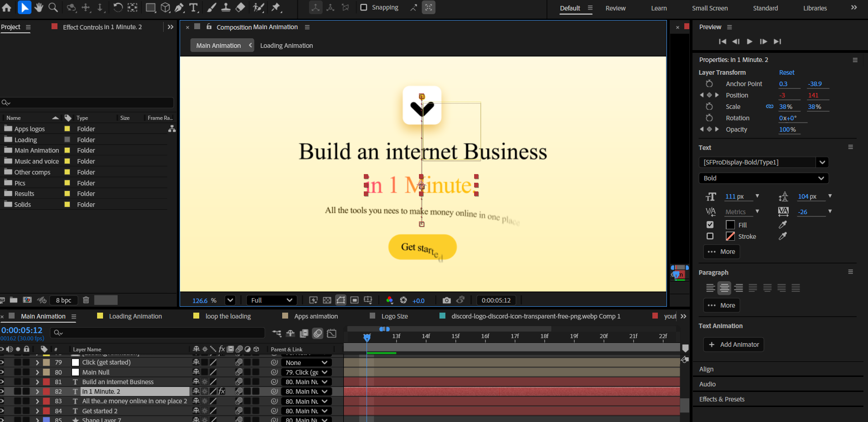Select the Eraser tool
This screenshot has width=868, height=422.
(240, 7)
